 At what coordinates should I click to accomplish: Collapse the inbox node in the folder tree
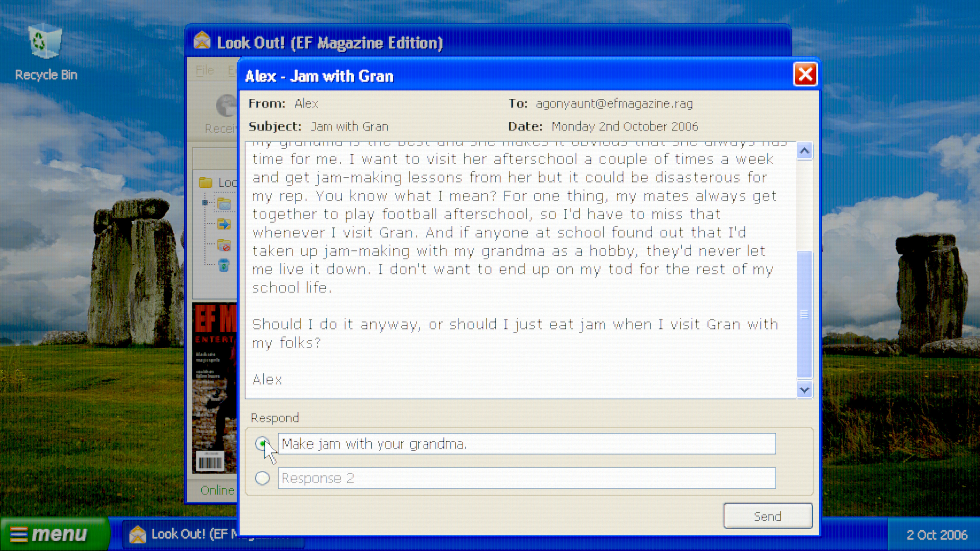205,203
